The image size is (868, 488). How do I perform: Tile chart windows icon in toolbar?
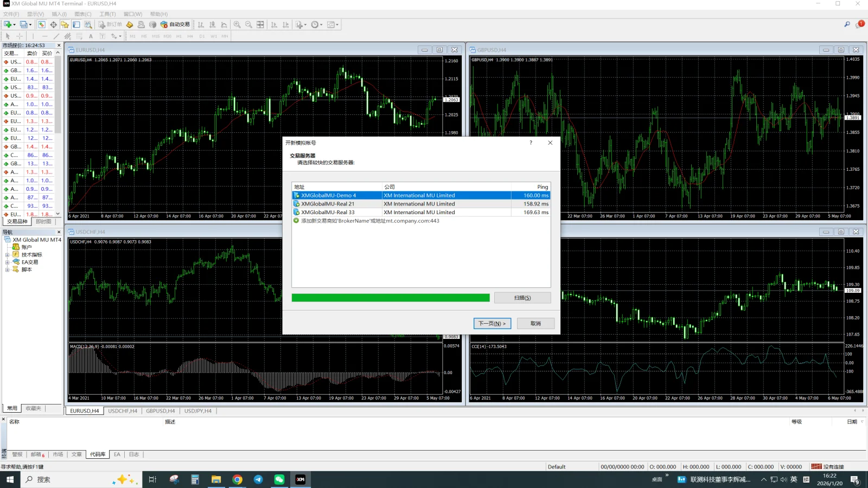[x=260, y=24]
